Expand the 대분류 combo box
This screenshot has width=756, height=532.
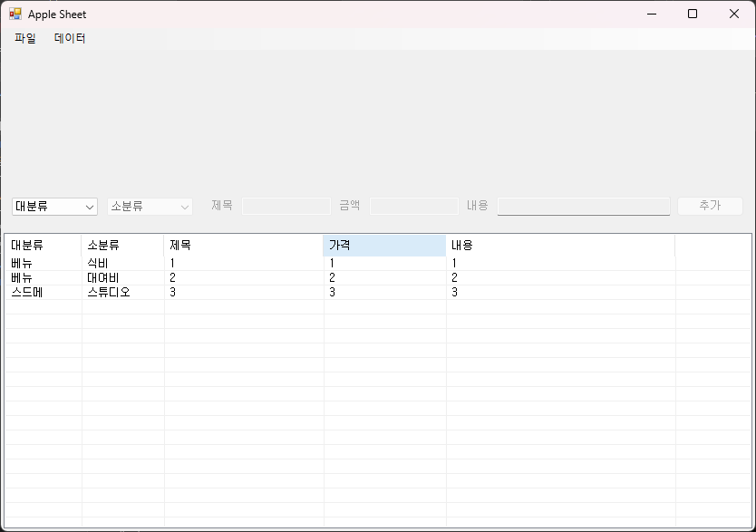pyautogui.click(x=54, y=207)
